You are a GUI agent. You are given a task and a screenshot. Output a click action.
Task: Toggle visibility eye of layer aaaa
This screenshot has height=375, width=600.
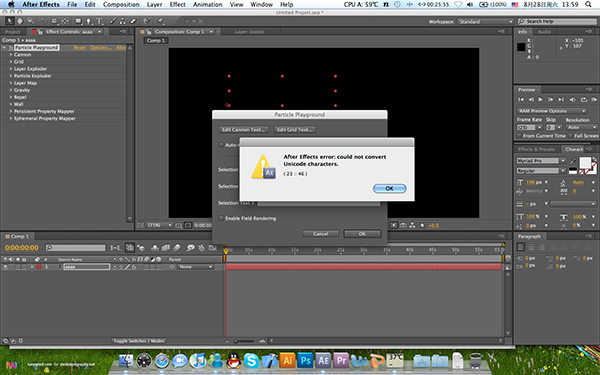(x=6, y=267)
